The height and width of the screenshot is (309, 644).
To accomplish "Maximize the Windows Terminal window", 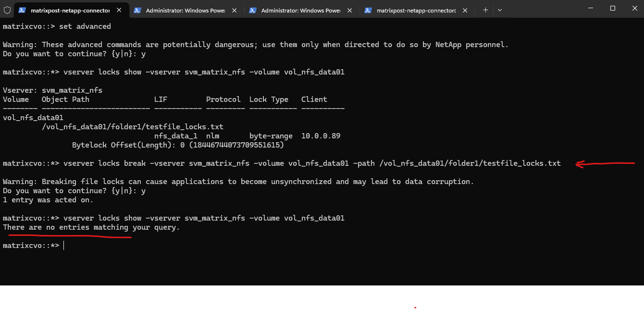I will [613, 8].
